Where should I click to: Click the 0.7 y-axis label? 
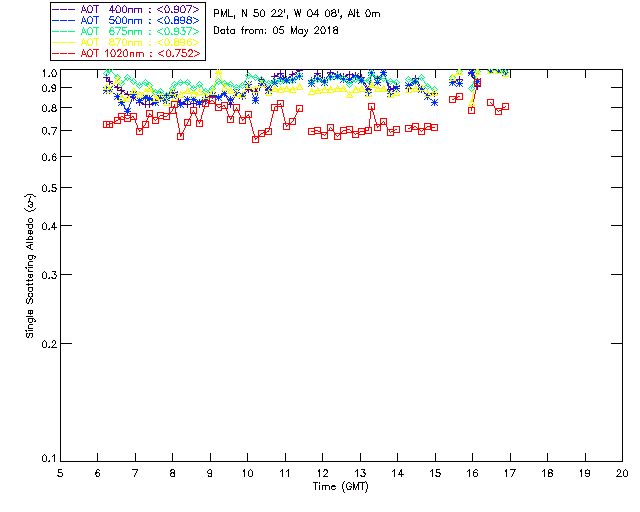point(49,131)
